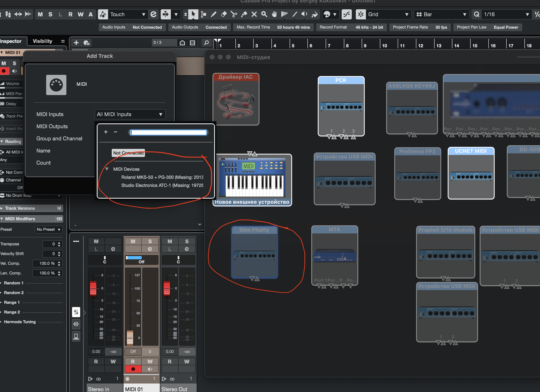Select the Mute X tool
This screenshot has height=392, width=540.
pos(254,14)
